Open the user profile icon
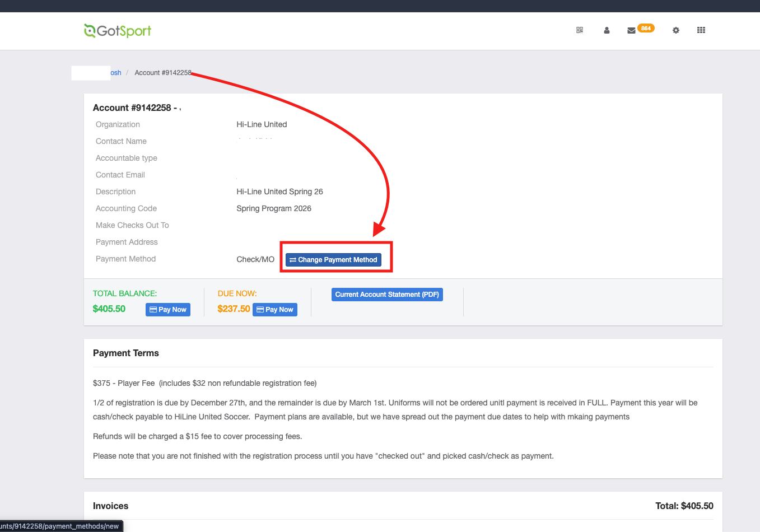 coord(607,30)
